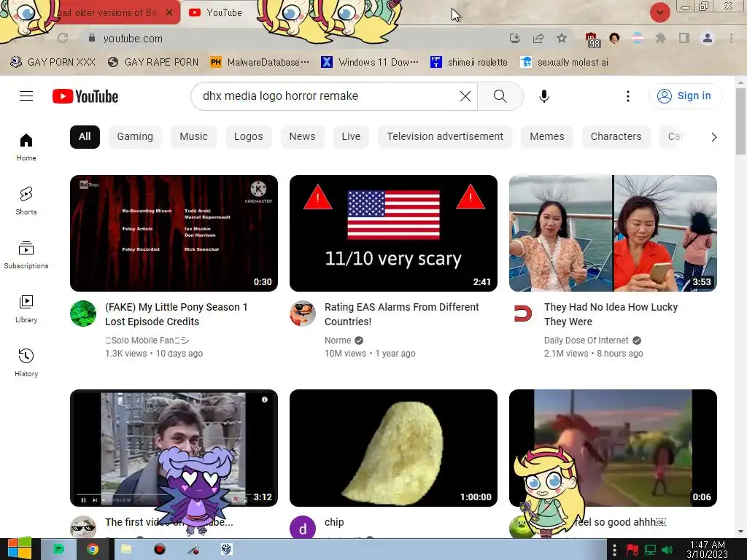This screenshot has height=560, width=747.
Task: Open YouTube settings three-dot menu
Action: pyautogui.click(x=628, y=96)
